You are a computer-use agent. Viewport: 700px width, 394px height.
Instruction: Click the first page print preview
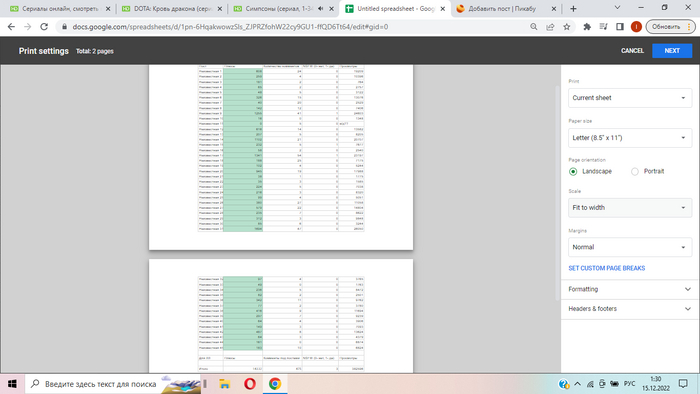281,157
